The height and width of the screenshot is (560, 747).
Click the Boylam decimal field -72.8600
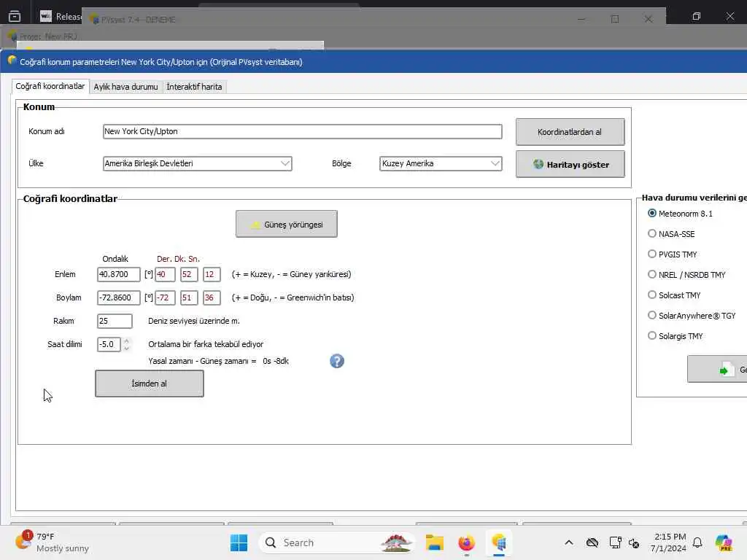[x=119, y=297]
